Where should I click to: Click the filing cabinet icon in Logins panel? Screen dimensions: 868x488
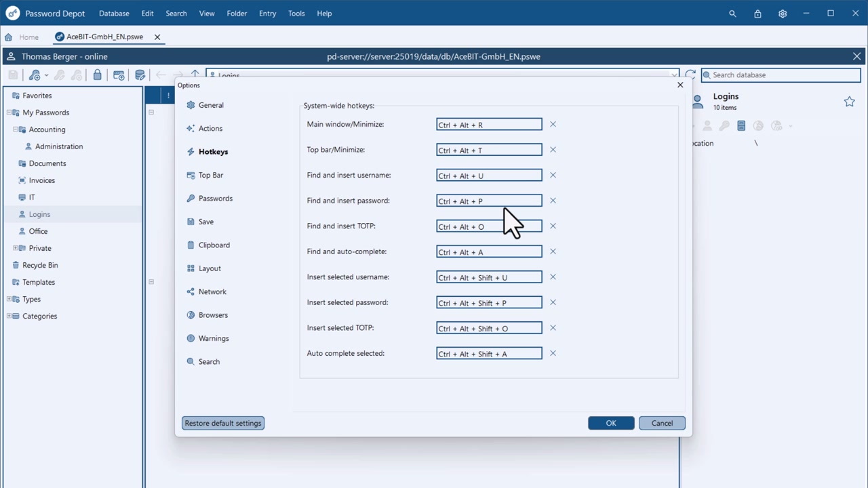click(x=741, y=125)
